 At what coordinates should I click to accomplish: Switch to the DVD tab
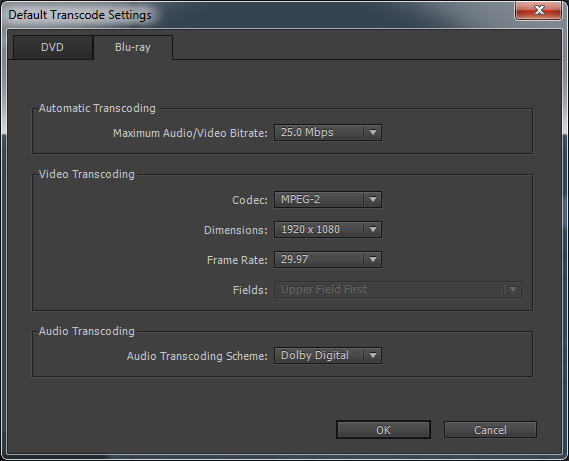(x=53, y=47)
